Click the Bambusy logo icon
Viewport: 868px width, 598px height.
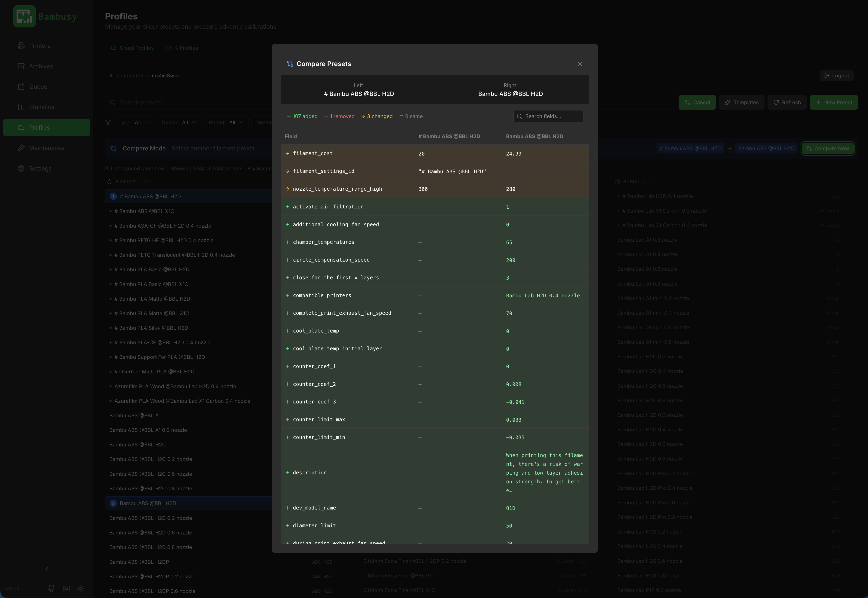(24, 16)
